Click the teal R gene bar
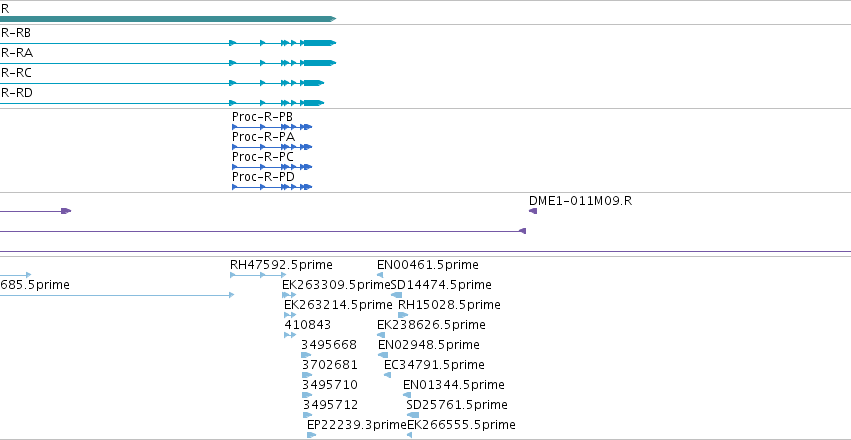Screen dimensions: 851x440 (168, 19)
